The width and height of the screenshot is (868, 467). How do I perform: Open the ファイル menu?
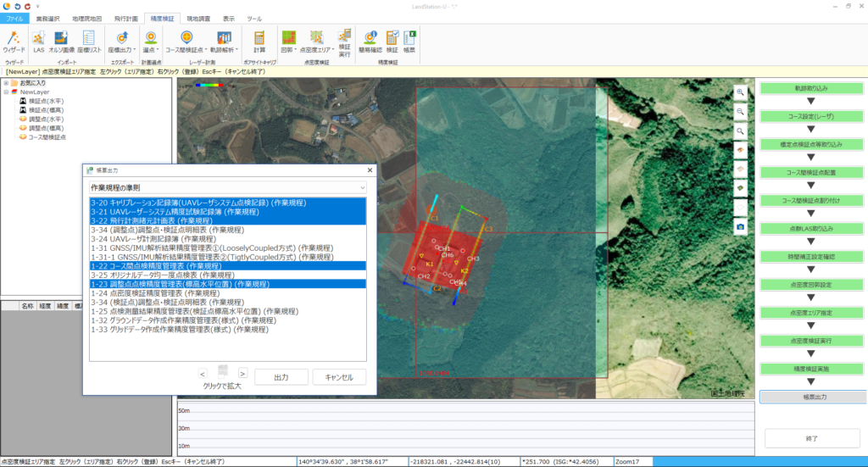[14, 18]
